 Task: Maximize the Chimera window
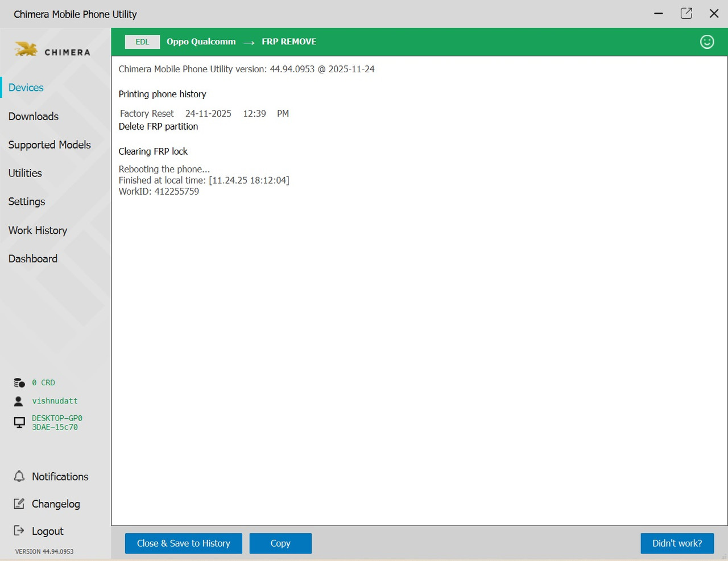click(x=686, y=14)
